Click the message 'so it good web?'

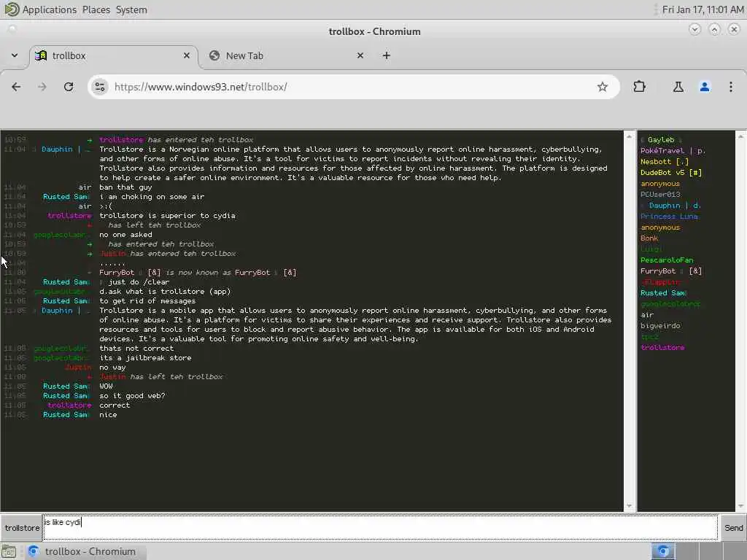coord(132,396)
